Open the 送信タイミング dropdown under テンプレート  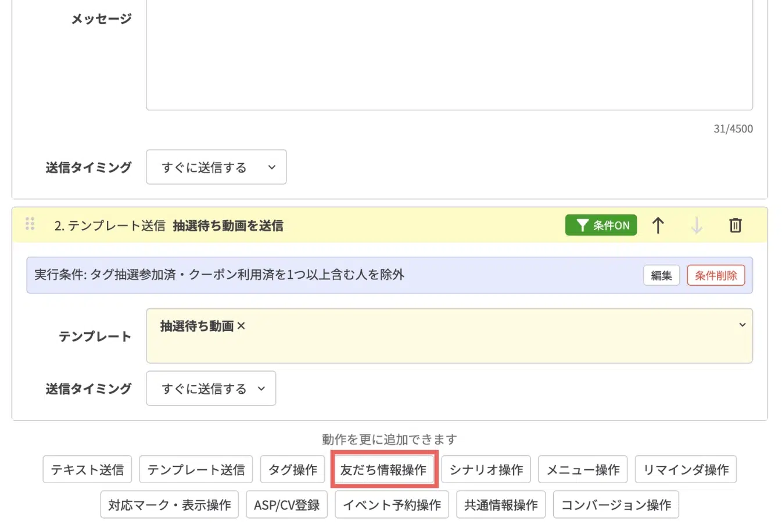(211, 389)
